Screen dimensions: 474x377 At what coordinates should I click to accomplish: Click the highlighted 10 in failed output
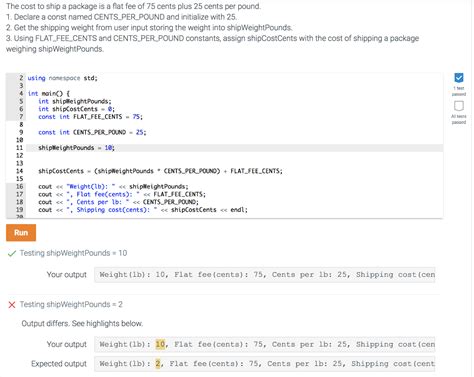(x=160, y=344)
